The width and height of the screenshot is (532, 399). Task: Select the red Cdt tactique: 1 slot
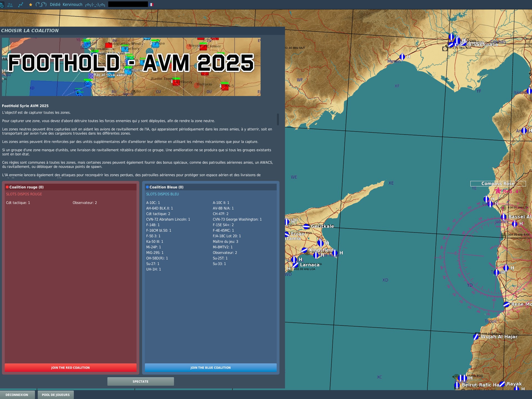coord(18,203)
